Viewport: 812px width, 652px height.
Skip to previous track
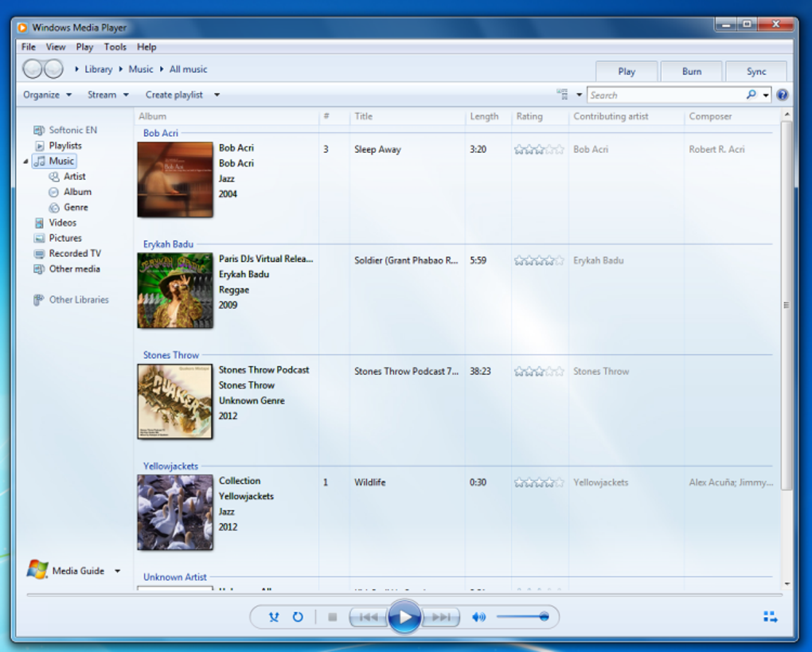click(369, 617)
